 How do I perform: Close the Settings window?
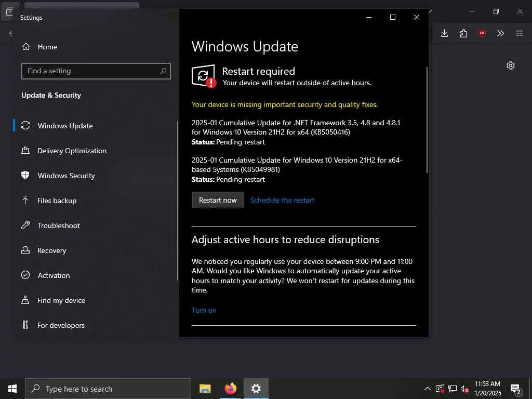point(417,17)
